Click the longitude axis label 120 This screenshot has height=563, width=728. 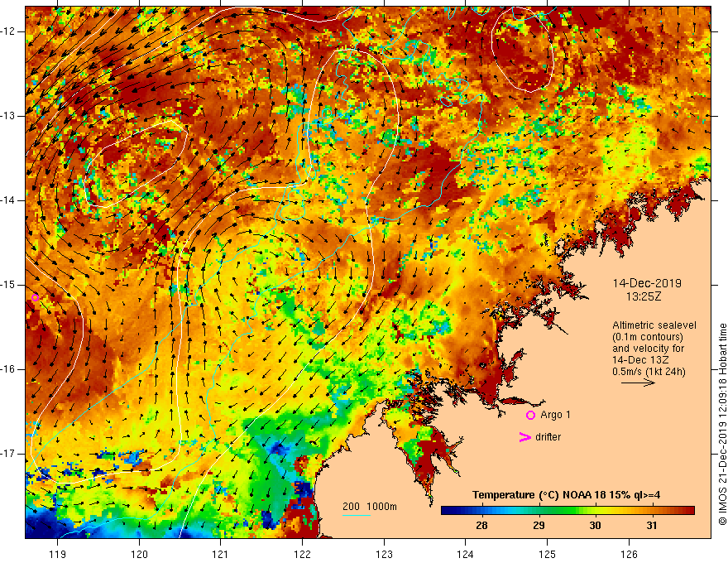coord(139,554)
